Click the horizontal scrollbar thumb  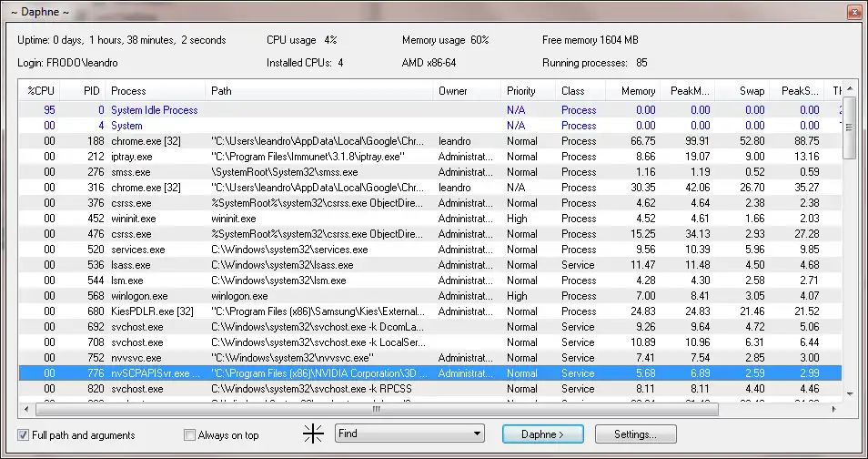coord(377,410)
